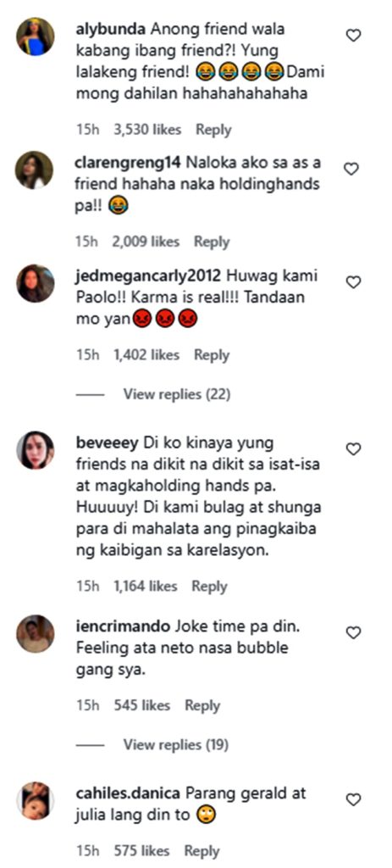Viewport: 392px width, 868px height.
Task: Click the cahiles.danica username
Action: 128,793
